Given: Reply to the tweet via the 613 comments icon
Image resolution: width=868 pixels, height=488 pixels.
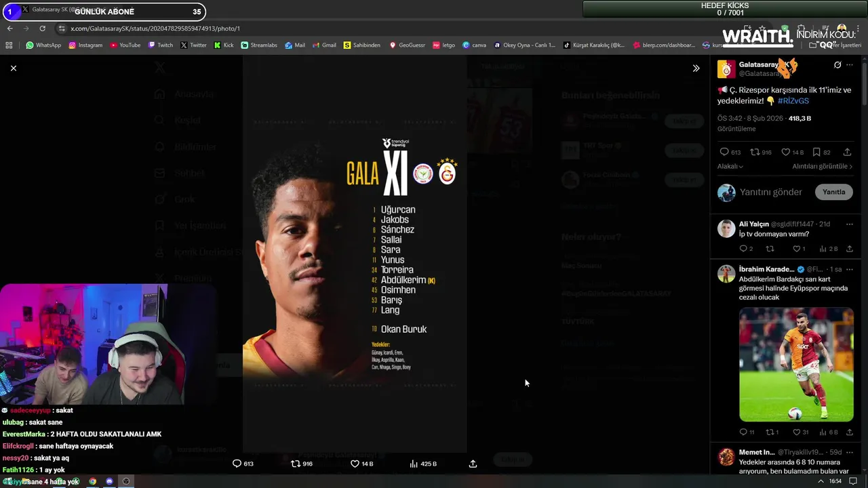Looking at the screenshot, I should (x=730, y=152).
